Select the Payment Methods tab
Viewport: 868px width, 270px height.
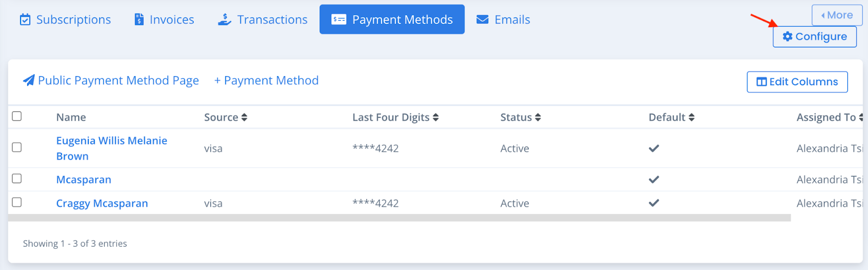coord(392,20)
